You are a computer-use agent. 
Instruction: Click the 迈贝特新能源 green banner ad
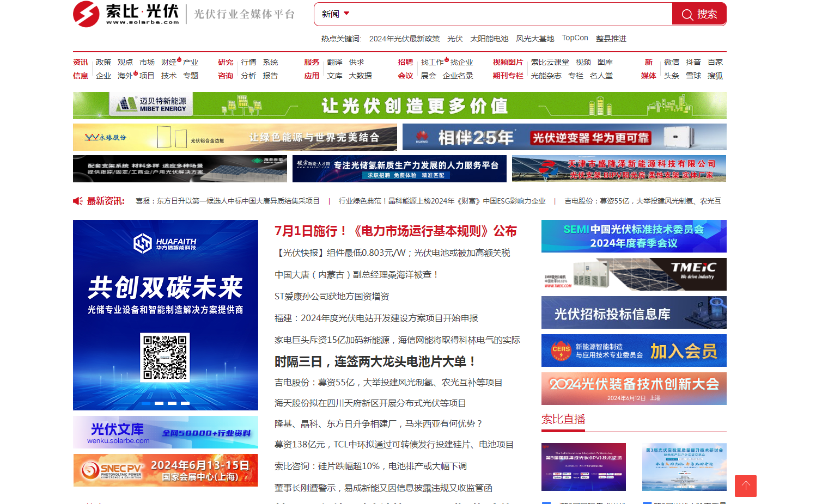pyautogui.click(x=400, y=106)
